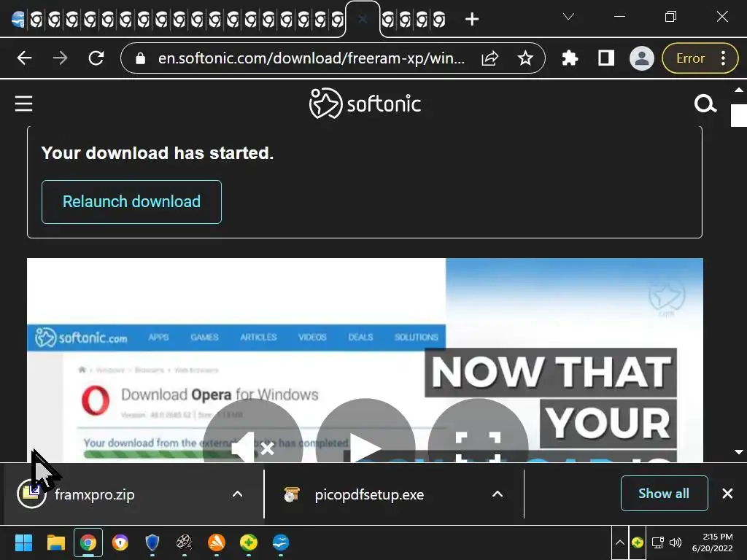Click the Softonic logo
747x560 pixels.
coord(365,103)
